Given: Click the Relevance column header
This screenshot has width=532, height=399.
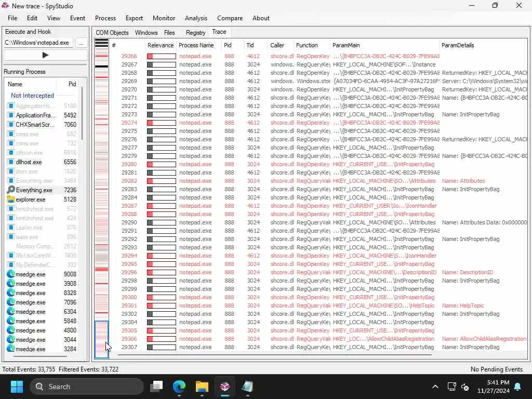Looking at the screenshot, I should [x=161, y=46].
